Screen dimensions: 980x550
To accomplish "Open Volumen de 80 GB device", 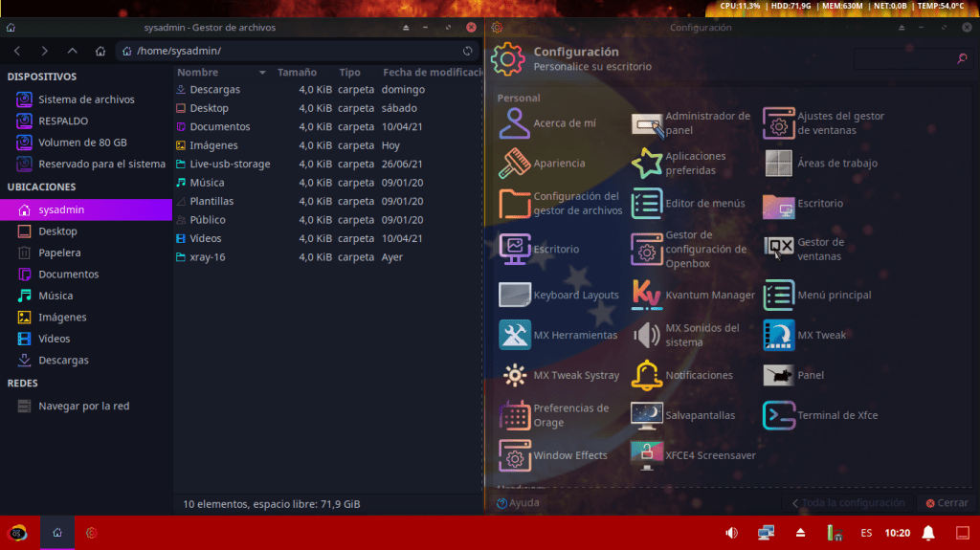I will click(x=82, y=143).
